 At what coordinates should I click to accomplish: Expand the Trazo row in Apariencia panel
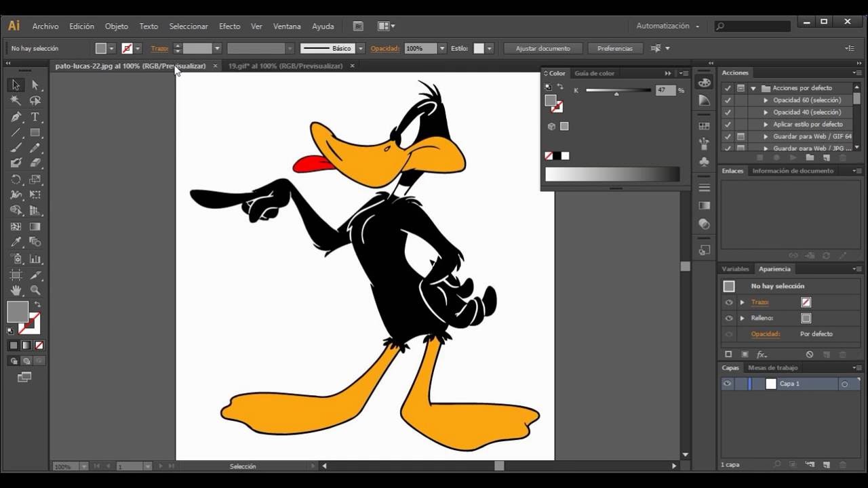[x=742, y=302]
